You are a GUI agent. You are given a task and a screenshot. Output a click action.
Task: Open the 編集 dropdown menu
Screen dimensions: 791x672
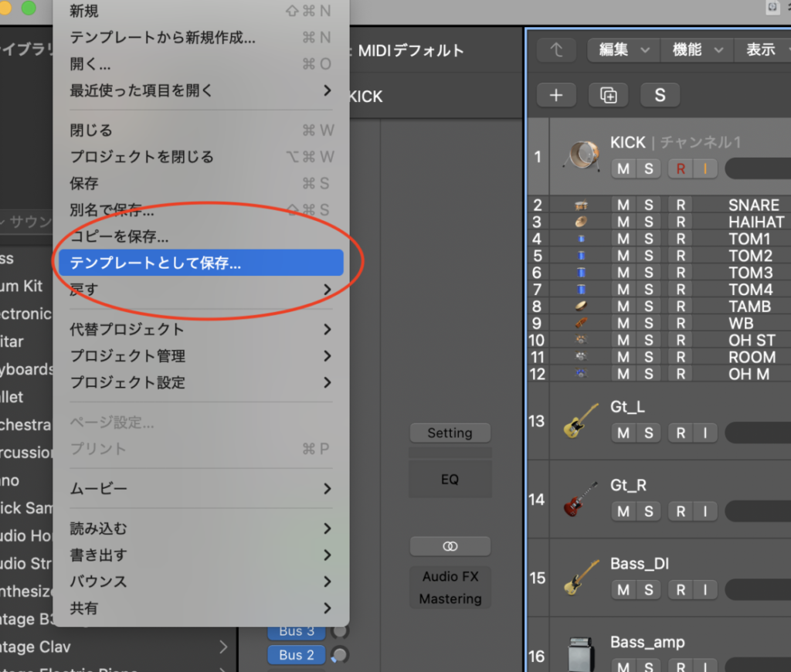(x=623, y=49)
